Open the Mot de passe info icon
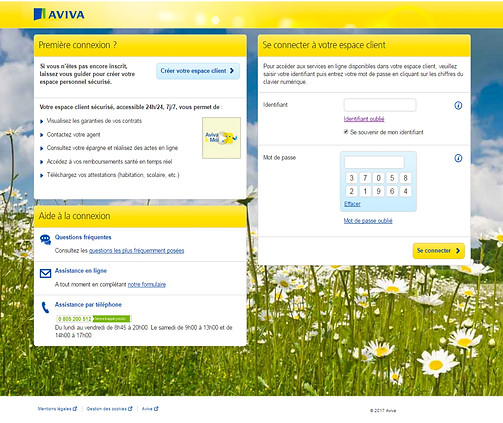503x423 pixels. (x=458, y=158)
